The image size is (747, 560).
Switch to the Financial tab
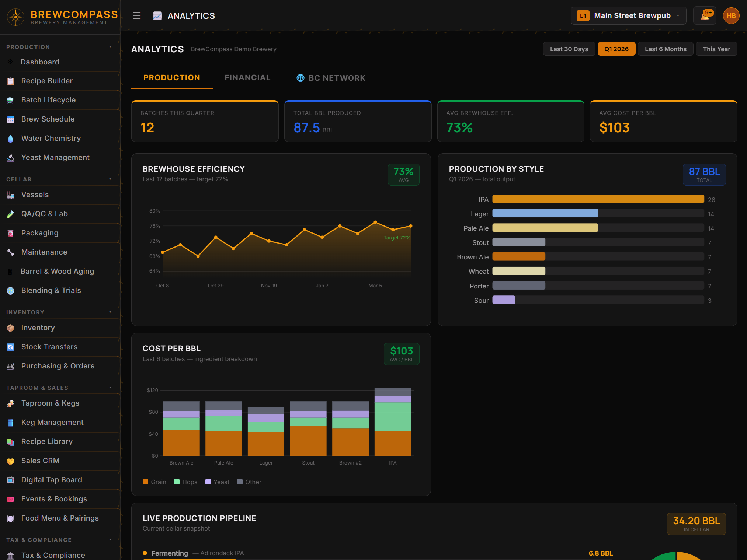(x=248, y=78)
